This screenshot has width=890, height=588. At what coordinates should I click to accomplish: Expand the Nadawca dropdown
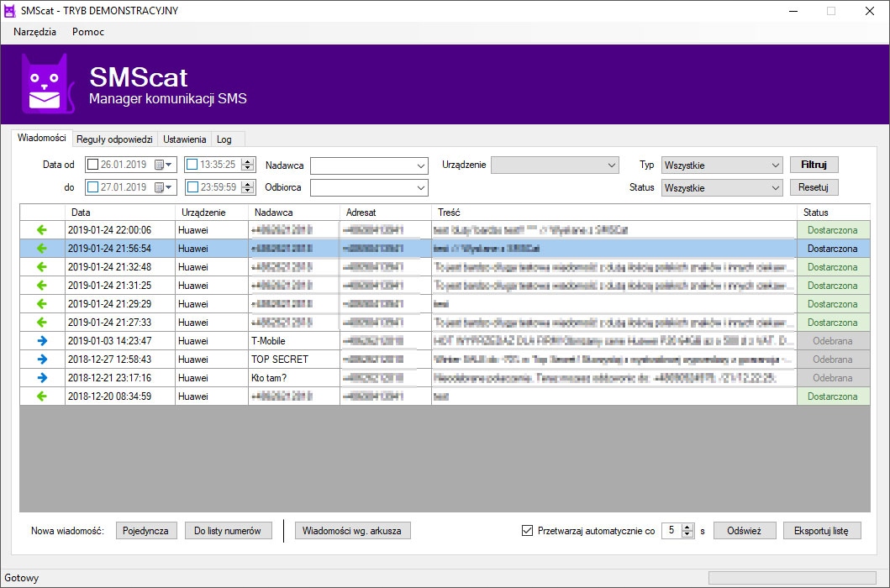(421, 165)
